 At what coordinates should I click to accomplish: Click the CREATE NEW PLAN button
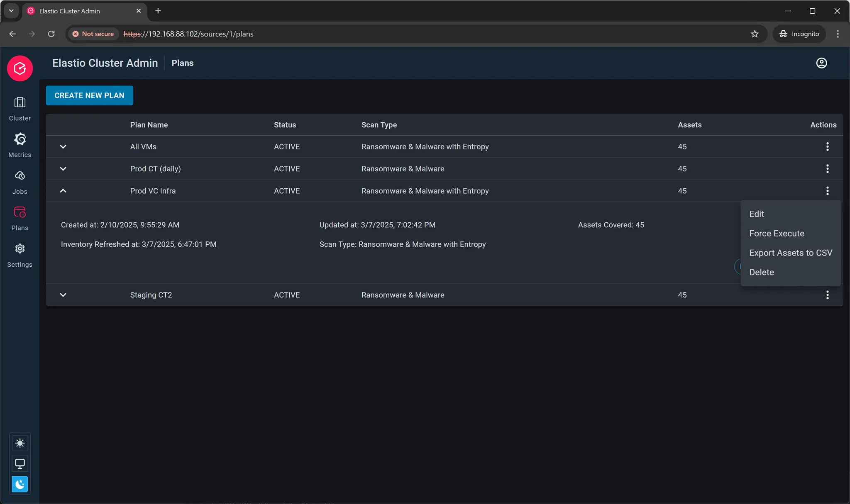(89, 95)
